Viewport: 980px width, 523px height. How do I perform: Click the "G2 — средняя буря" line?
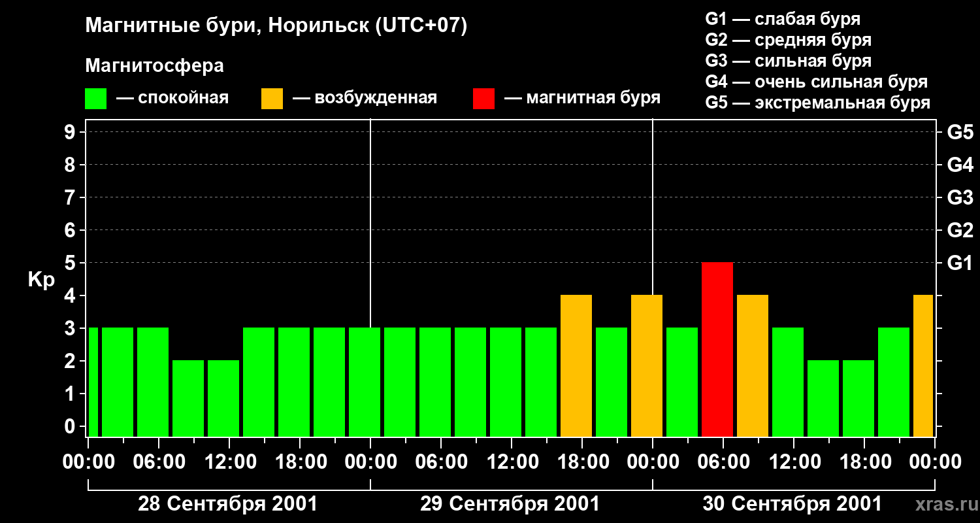tap(789, 40)
